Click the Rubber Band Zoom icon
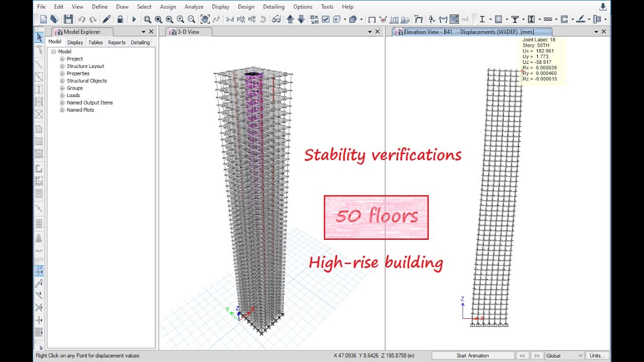Image resolution: width=644 pixels, height=362 pixels. pyautogui.click(x=147, y=19)
